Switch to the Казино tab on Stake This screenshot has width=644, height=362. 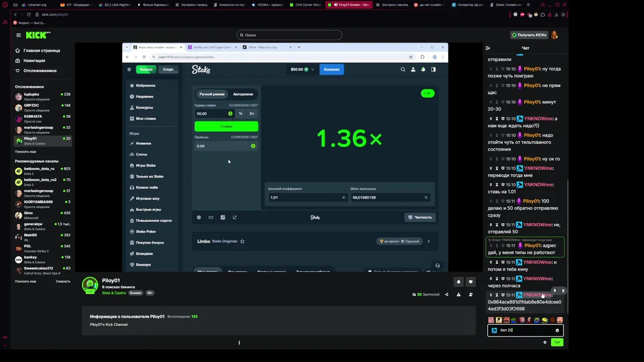click(146, 69)
